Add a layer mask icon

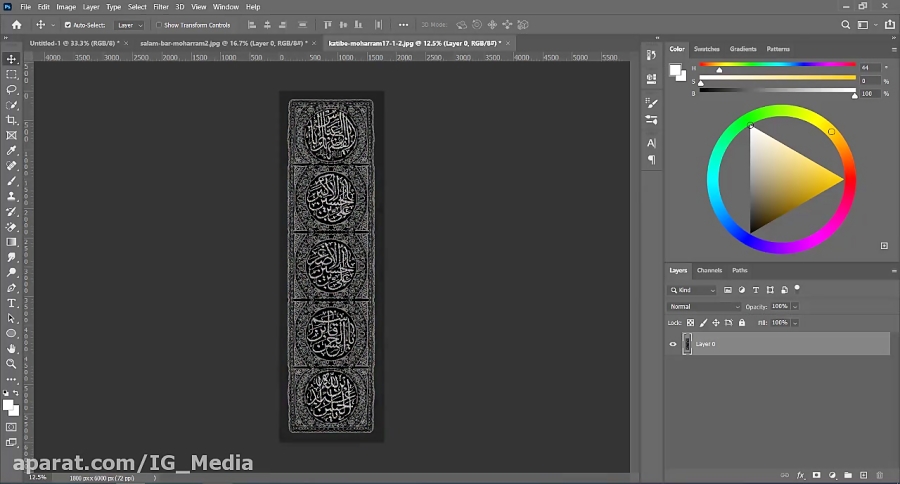pos(816,475)
